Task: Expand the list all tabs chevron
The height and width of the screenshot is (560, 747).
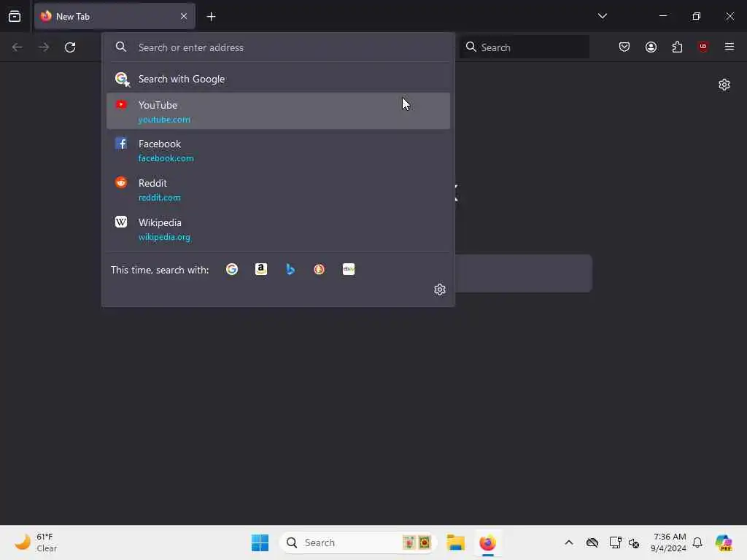Action: [602, 16]
